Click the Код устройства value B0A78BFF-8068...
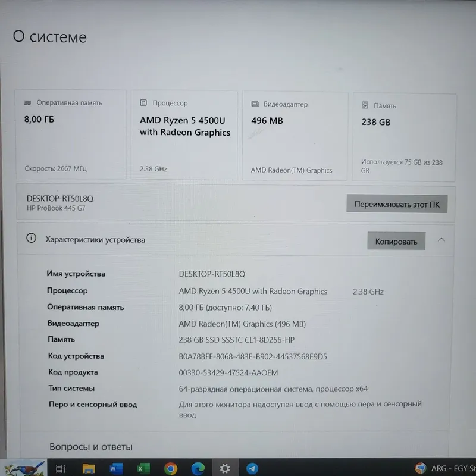This screenshot has width=476, height=476. 253,356
